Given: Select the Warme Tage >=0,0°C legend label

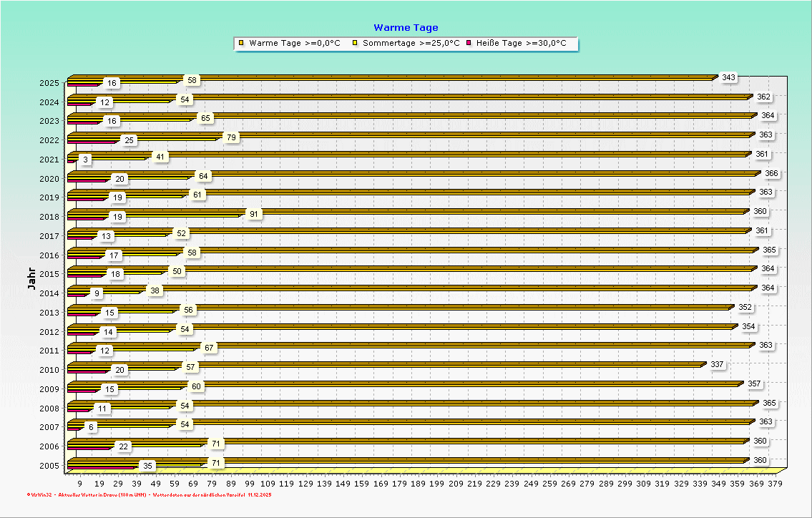Looking at the screenshot, I should pos(295,44).
